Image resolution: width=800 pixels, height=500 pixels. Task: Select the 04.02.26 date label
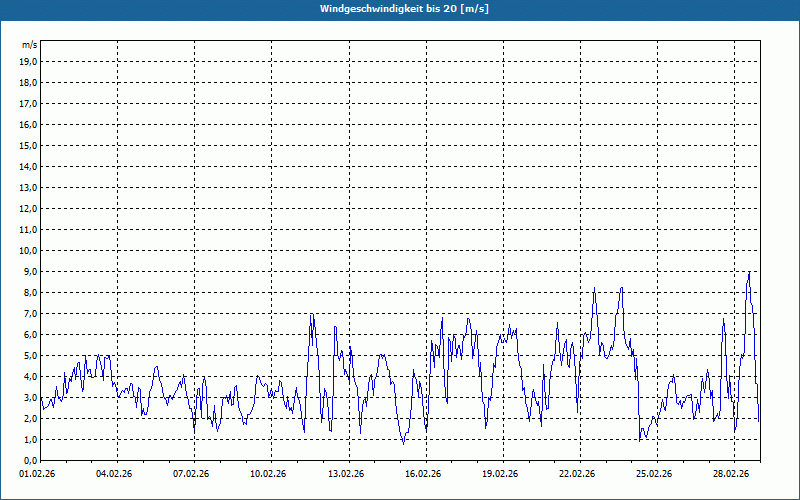tap(116, 475)
